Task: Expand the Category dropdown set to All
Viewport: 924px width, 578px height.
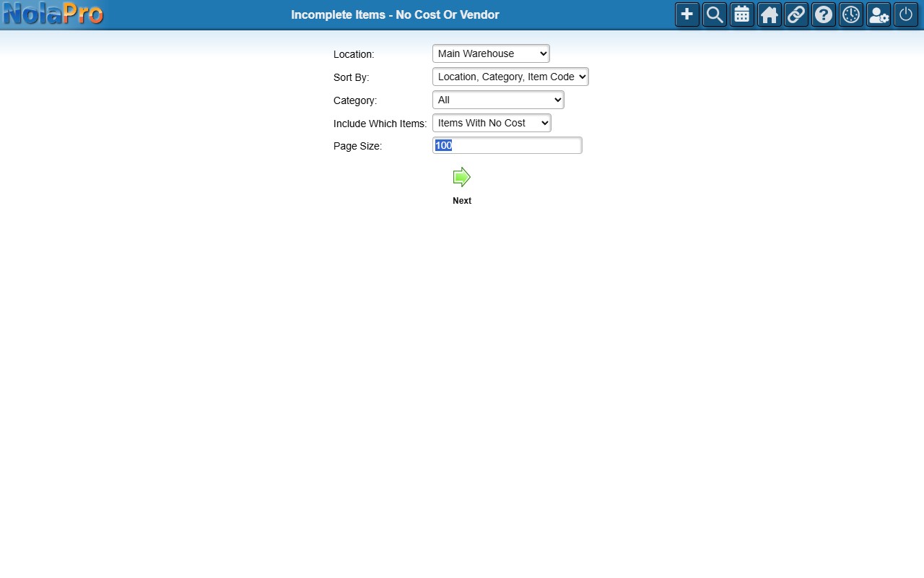Action: (x=498, y=100)
